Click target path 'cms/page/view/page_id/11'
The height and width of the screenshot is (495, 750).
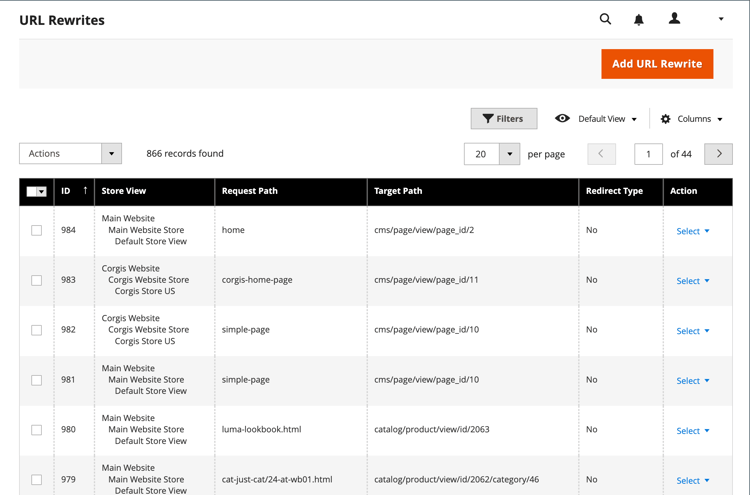pos(426,280)
